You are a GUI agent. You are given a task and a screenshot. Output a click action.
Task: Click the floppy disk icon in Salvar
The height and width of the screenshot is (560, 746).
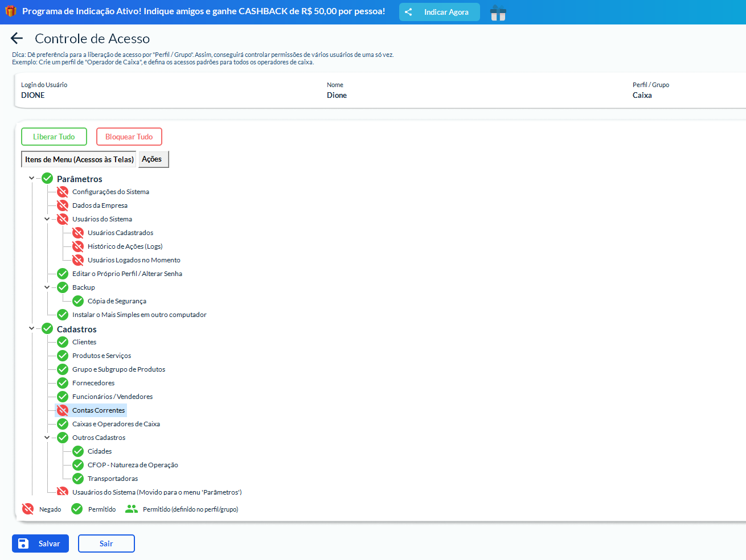pos(23,543)
